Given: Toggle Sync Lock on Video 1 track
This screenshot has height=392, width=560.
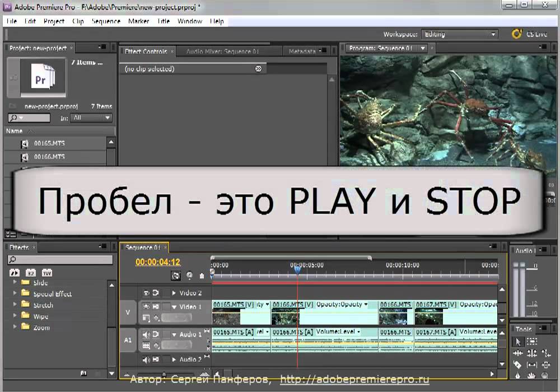Looking at the screenshot, I should pyautogui.click(x=156, y=306).
